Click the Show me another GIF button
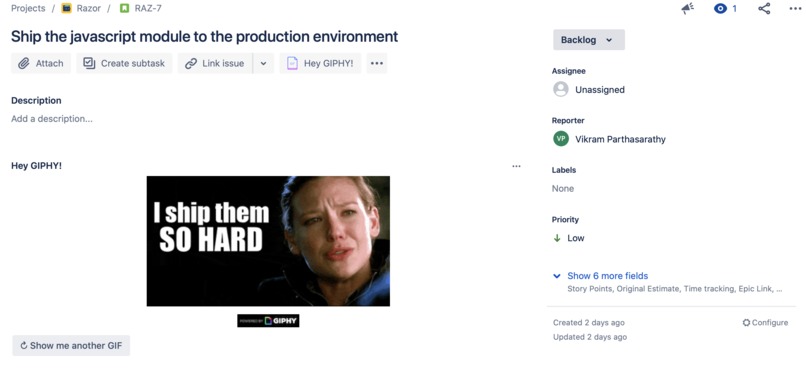 coord(71,345)
